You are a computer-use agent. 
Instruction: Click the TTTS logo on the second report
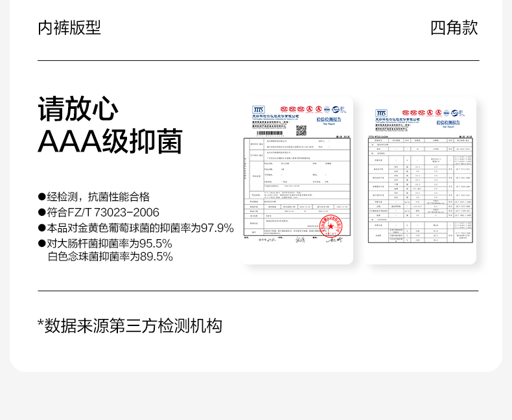click(381, 113)
